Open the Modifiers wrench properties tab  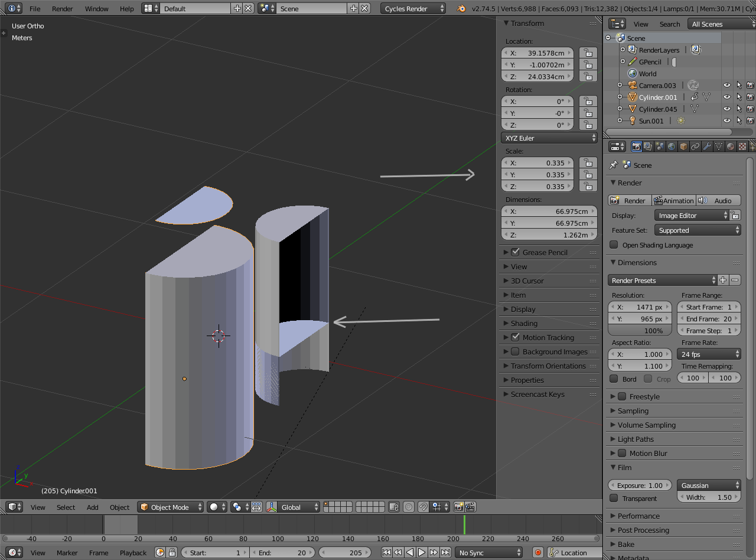tap(707, 146)
